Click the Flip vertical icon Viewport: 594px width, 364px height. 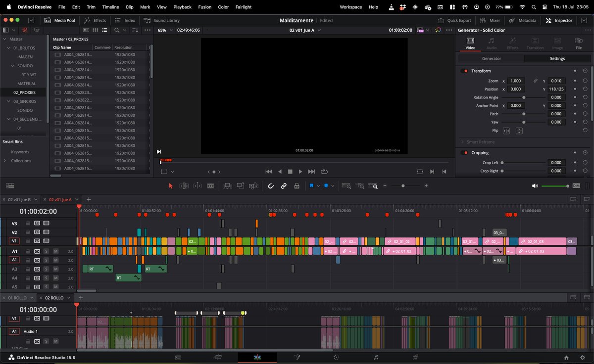[519, 131]
